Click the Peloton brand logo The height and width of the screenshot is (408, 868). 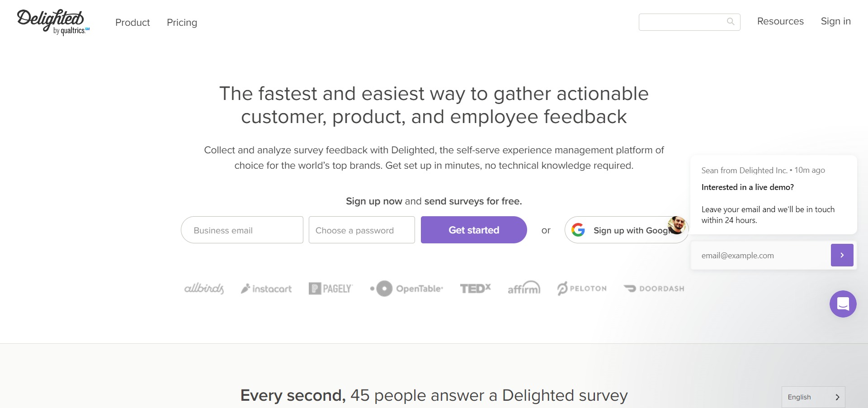click(581, 288)
